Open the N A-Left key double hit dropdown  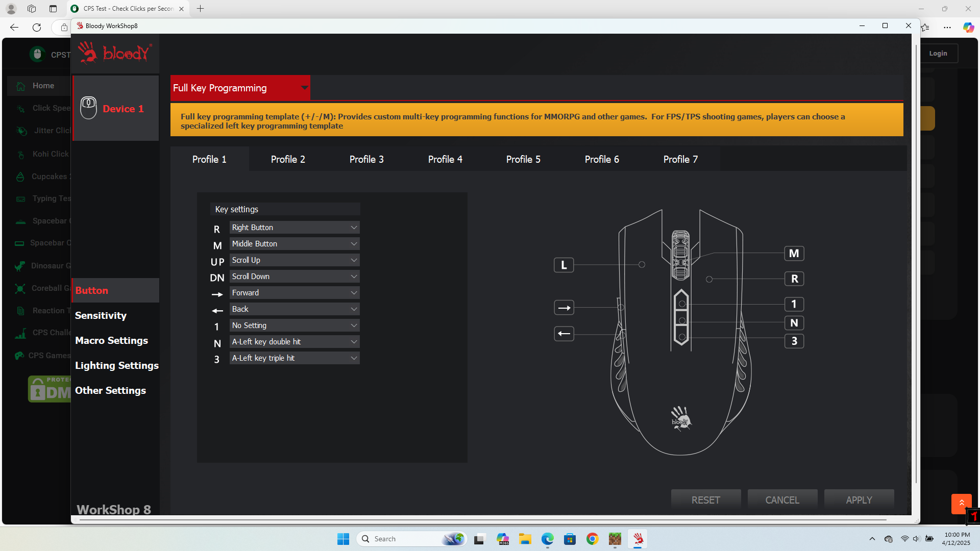click(295, 342)
